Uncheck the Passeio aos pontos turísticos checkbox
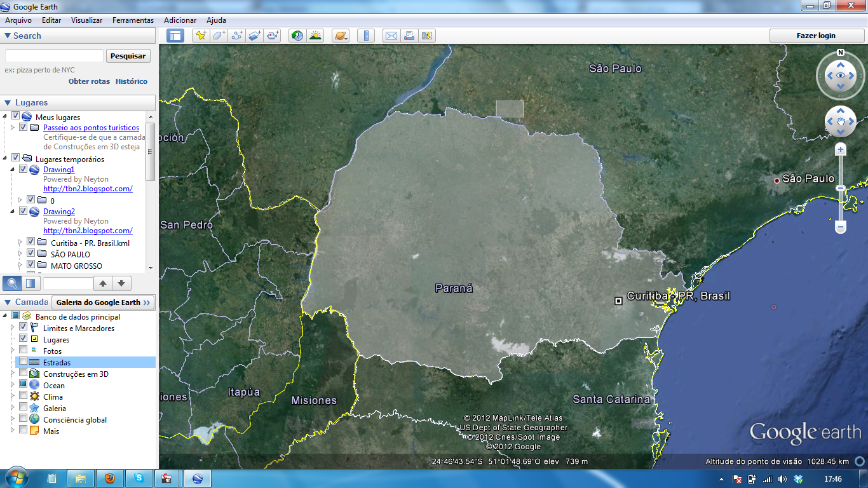The width and height of the screenshot is (868, 488). click(24, 127)
